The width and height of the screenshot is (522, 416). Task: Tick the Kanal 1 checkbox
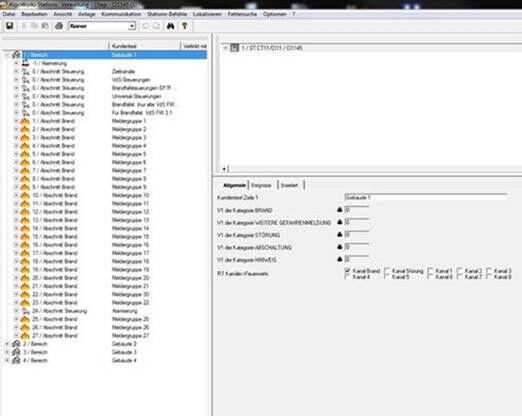(x=430, y=270)
